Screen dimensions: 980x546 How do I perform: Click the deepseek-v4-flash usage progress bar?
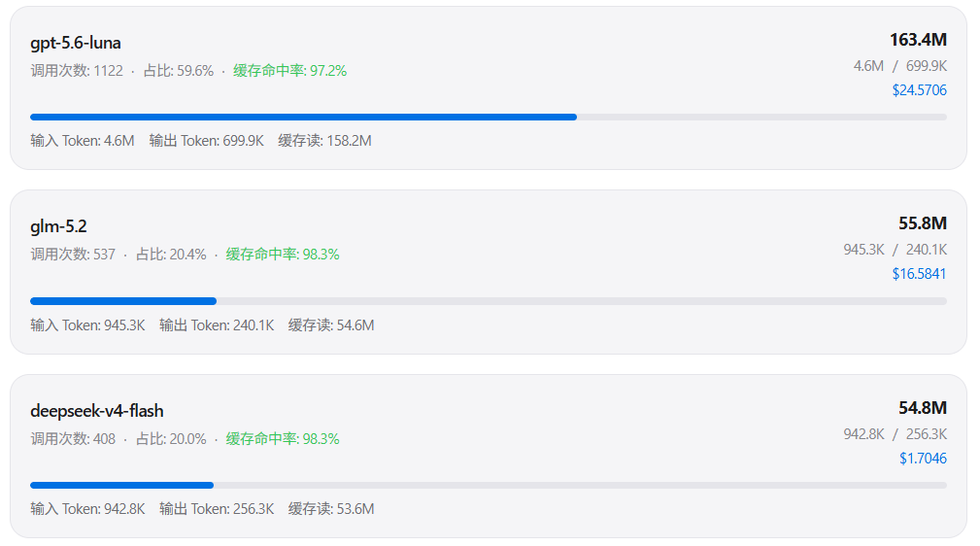pos(489,486)
